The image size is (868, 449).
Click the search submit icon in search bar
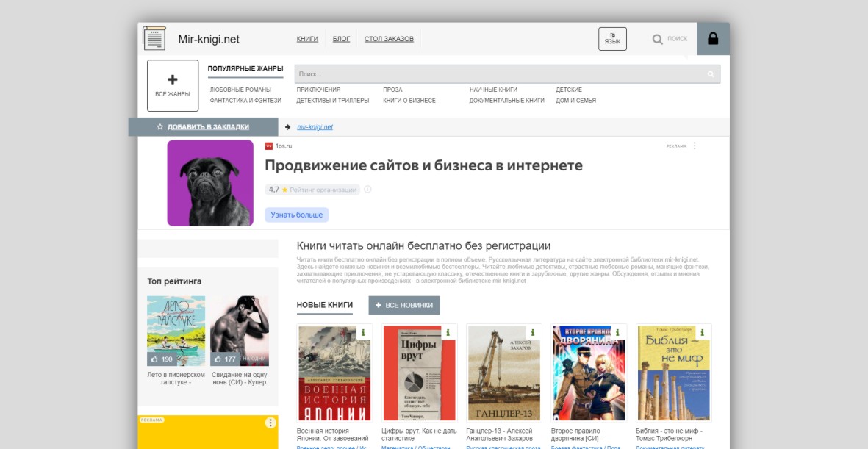pyautogui.click(x=711, y=74)
